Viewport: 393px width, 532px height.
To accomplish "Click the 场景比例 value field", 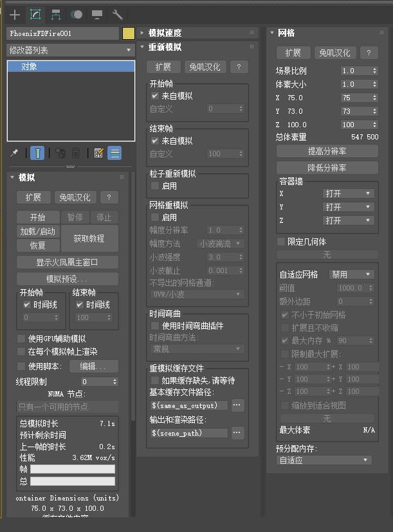I will pyautogui.click(x=356, y=71).
